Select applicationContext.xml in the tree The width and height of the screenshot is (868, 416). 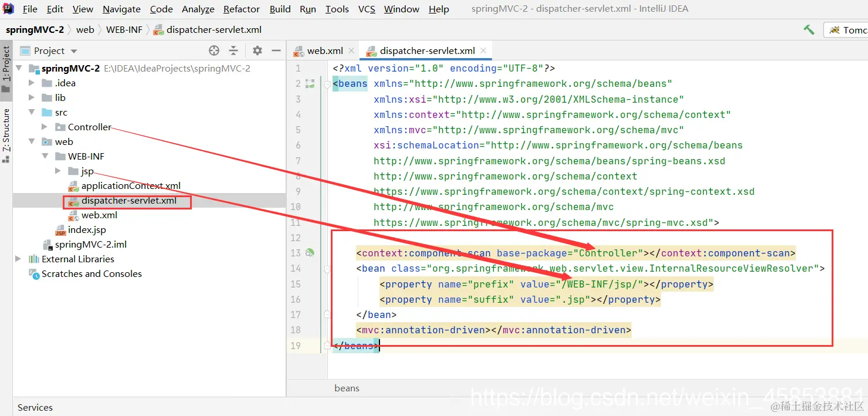tap(131, 185)
